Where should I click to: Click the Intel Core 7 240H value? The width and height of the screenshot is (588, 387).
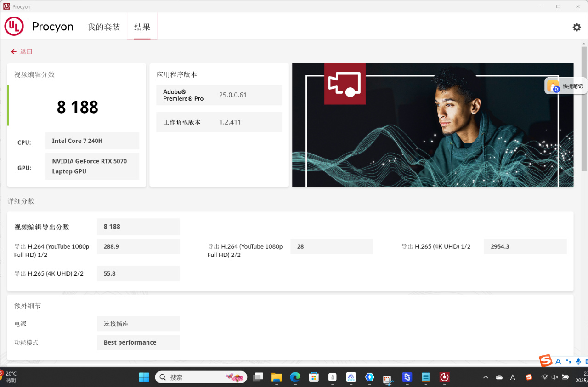[x=92, y=141]
